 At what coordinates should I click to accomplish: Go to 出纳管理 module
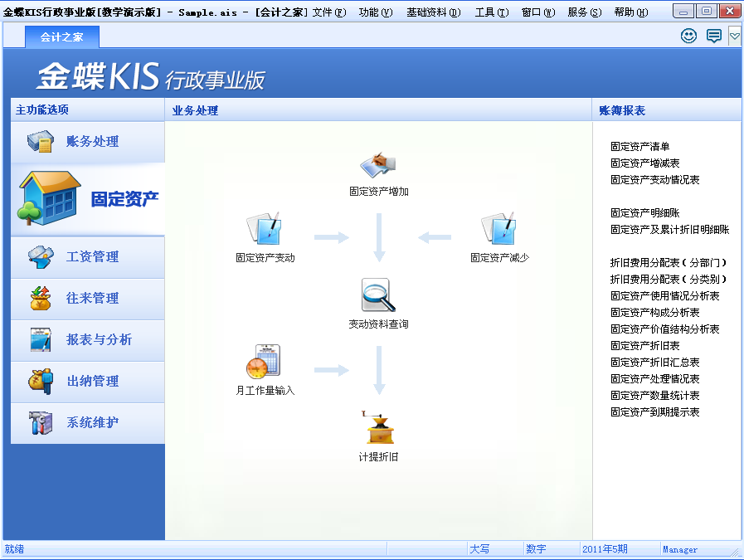(88, 381)
